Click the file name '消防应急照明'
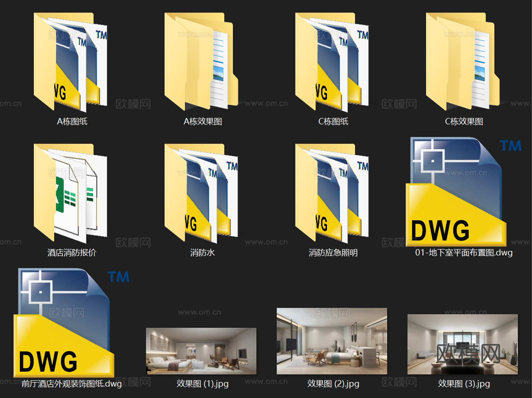 pos(333,253)
